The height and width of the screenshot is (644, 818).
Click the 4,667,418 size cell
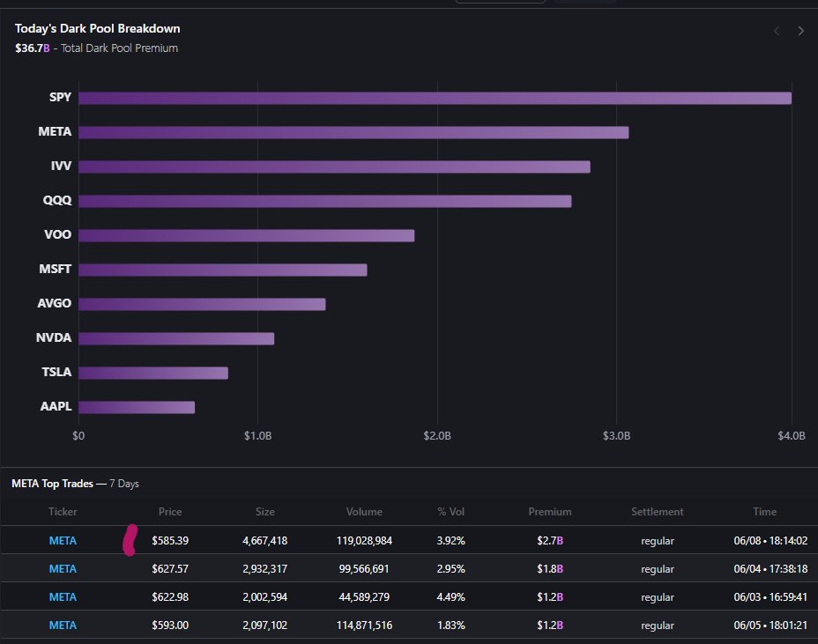pyautogui.click(x=265, y=541)
